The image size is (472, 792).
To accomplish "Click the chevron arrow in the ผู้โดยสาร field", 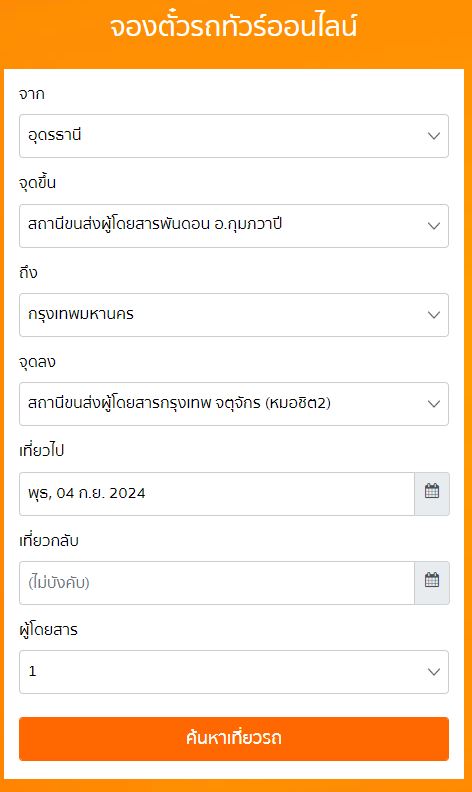I will tap(434, 672).
